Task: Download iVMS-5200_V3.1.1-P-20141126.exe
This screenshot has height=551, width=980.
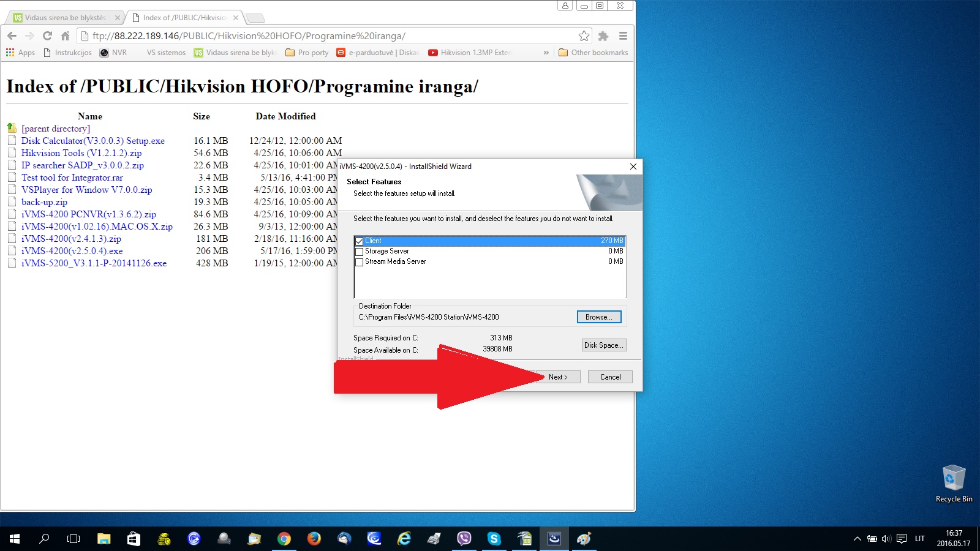Action: click(x=94, y=263)
